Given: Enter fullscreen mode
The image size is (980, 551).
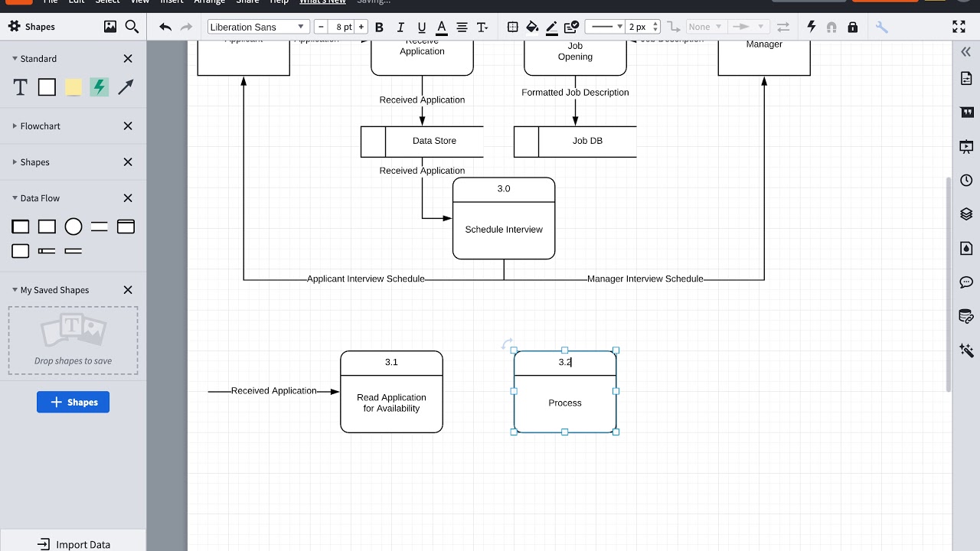Looking at the screenshot, I should tap(959, 27).
